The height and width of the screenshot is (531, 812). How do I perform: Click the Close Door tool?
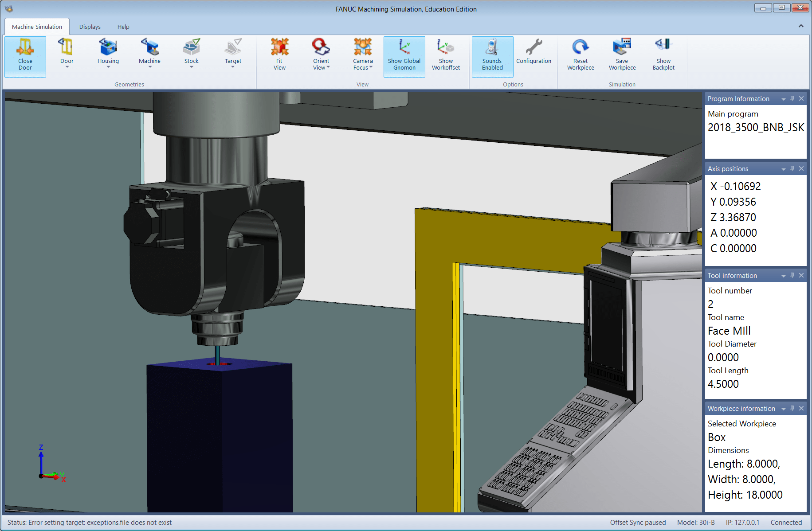click(25, 56)
